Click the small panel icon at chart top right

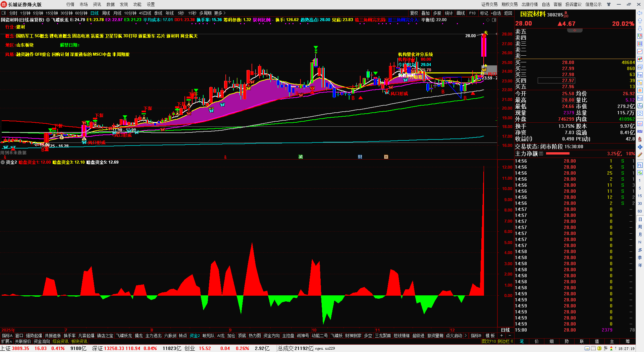(x=494, y=20)
